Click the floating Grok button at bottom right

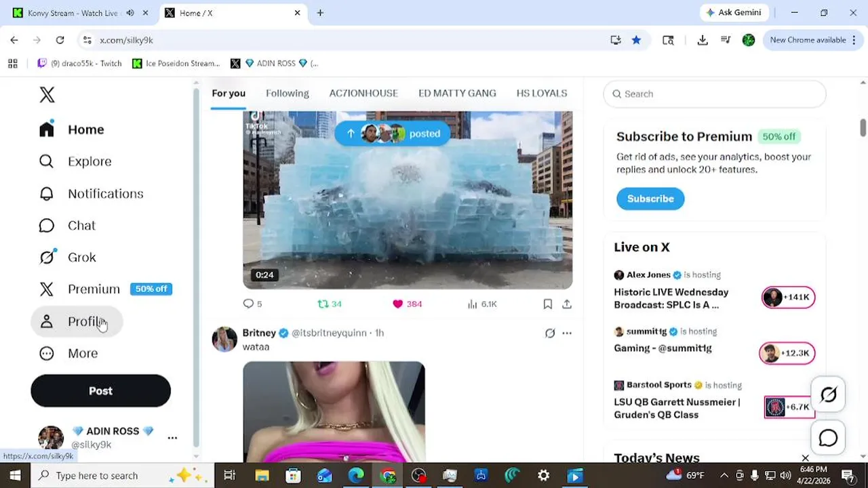coord(828,394)
